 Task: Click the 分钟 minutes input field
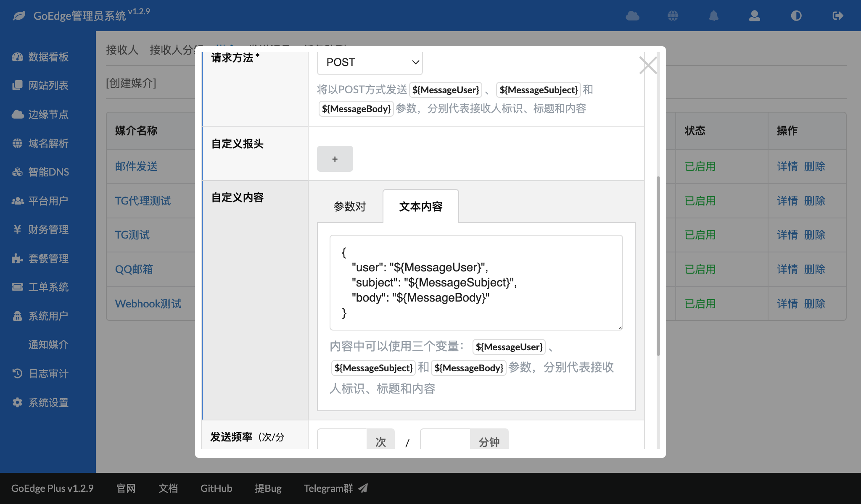[445, 440]
